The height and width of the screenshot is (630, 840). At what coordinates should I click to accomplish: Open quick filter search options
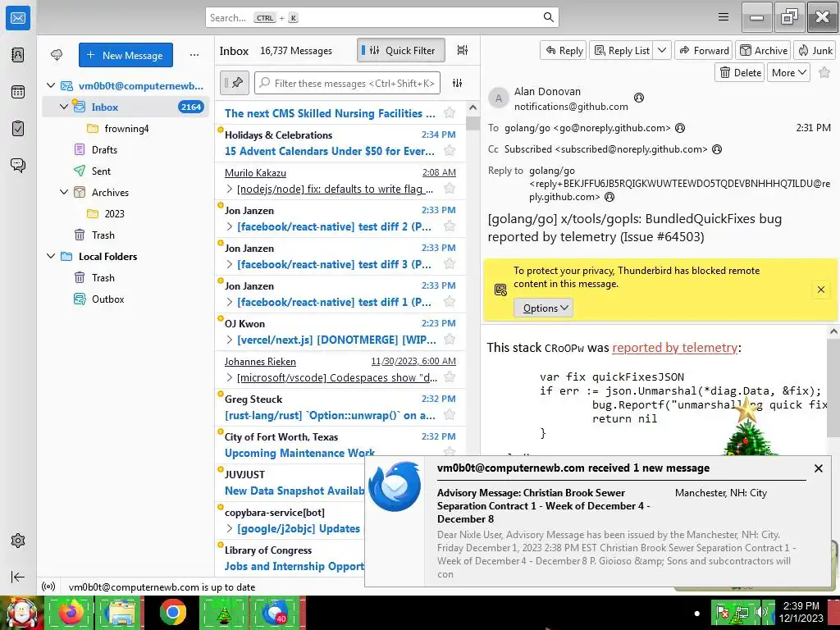[x=457, y=83]
